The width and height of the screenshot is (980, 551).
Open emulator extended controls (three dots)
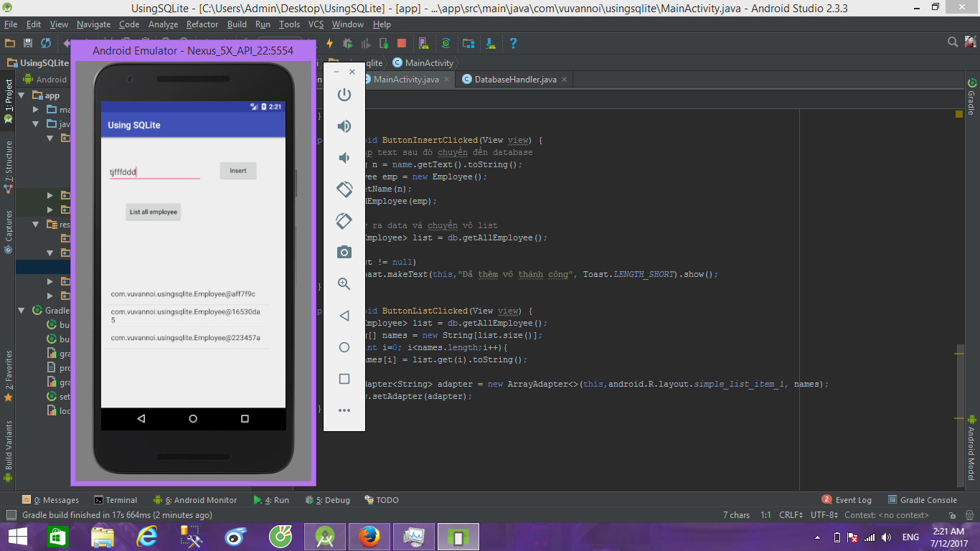(344, 410)
